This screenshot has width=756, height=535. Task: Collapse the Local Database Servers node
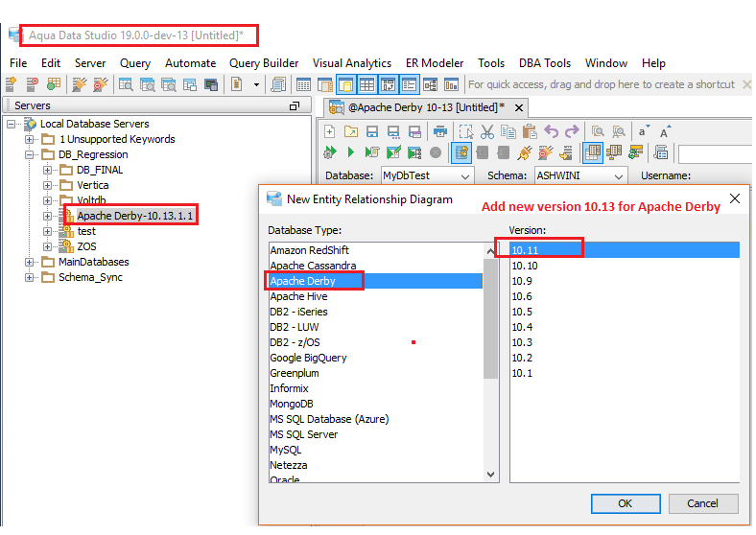coord(11,125)
